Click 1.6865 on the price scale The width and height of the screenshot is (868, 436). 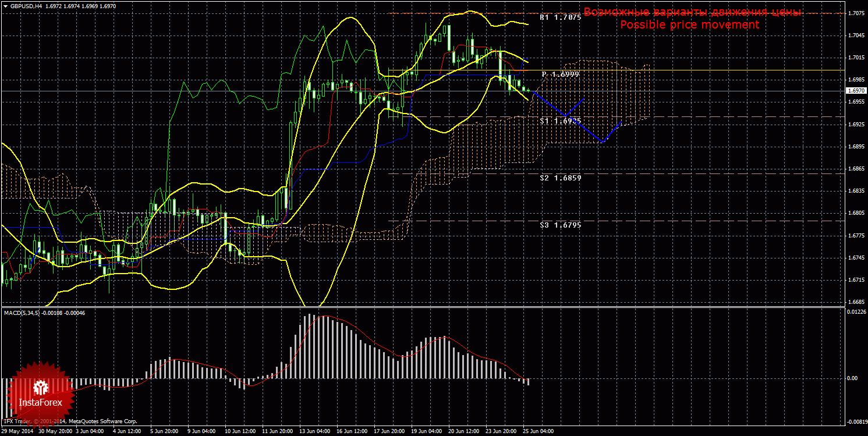pos(856,169)
